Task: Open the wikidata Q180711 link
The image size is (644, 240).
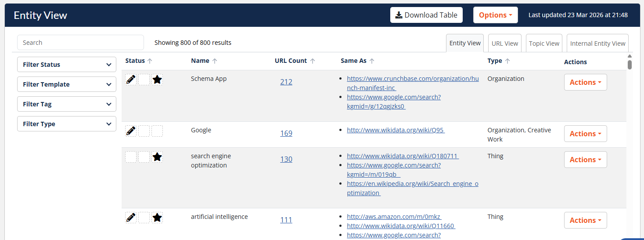Action: (x=403, y=156)
